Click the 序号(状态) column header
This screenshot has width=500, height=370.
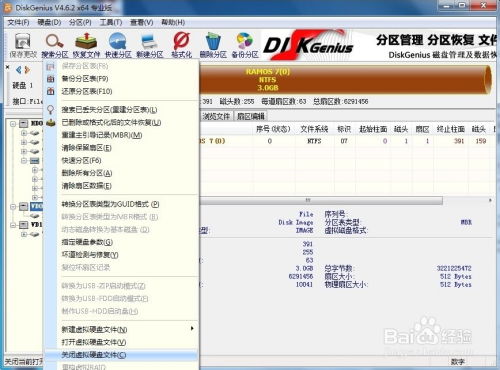[x=273, y=129]
